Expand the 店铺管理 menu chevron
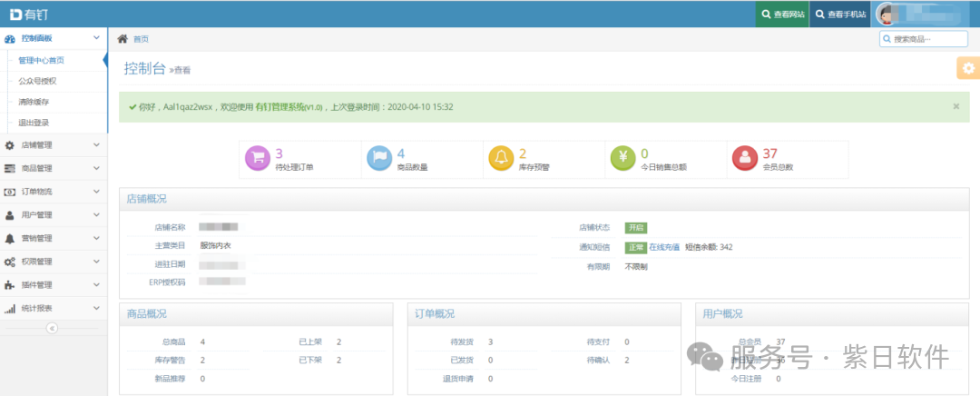 click(x=96, y=145)
